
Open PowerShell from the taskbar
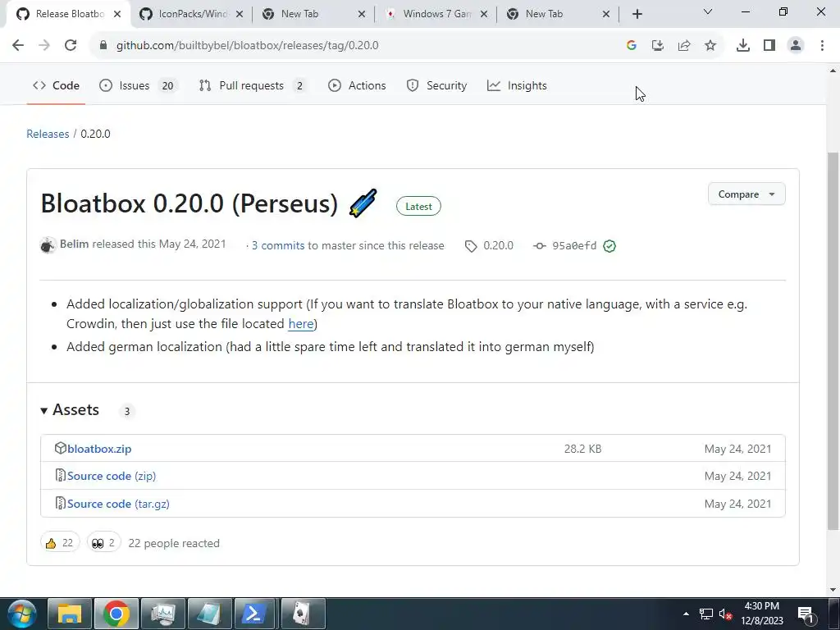[256, 614]
